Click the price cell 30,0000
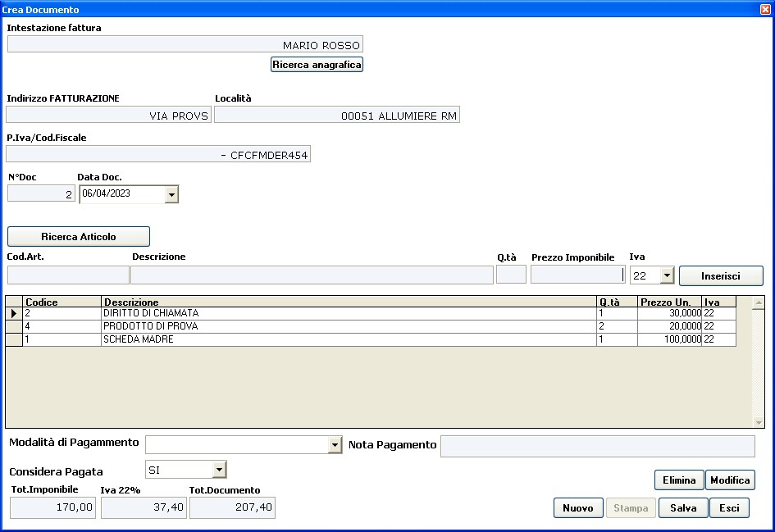The height and width of the screenshot is (532, 775). pos(670,313)
